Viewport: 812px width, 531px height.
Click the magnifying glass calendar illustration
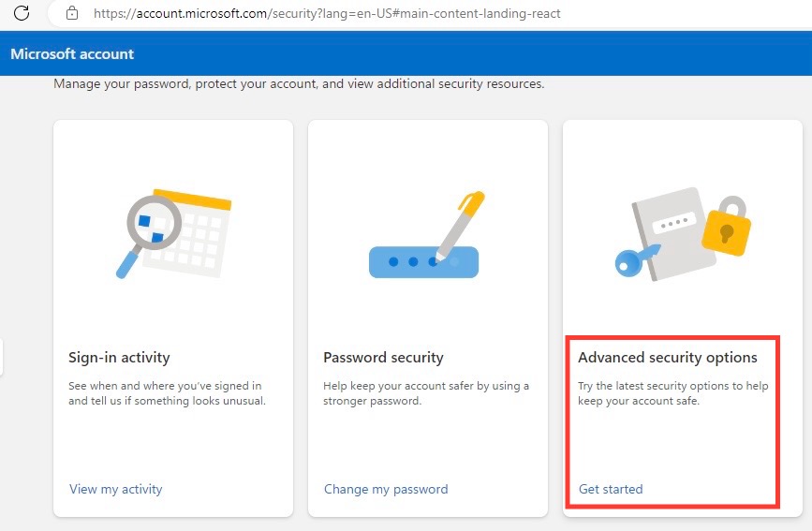(173, 233)
